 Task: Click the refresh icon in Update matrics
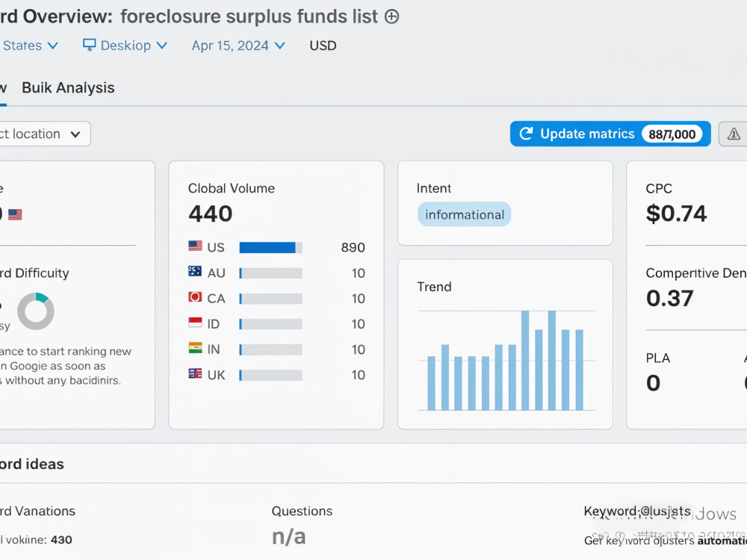[x=526, y=134]
